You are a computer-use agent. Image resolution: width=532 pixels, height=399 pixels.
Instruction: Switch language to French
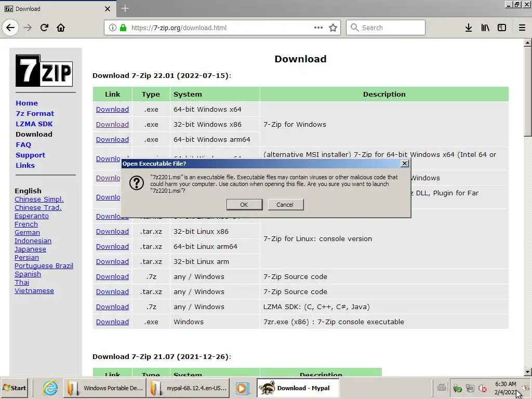pos(26,224)
